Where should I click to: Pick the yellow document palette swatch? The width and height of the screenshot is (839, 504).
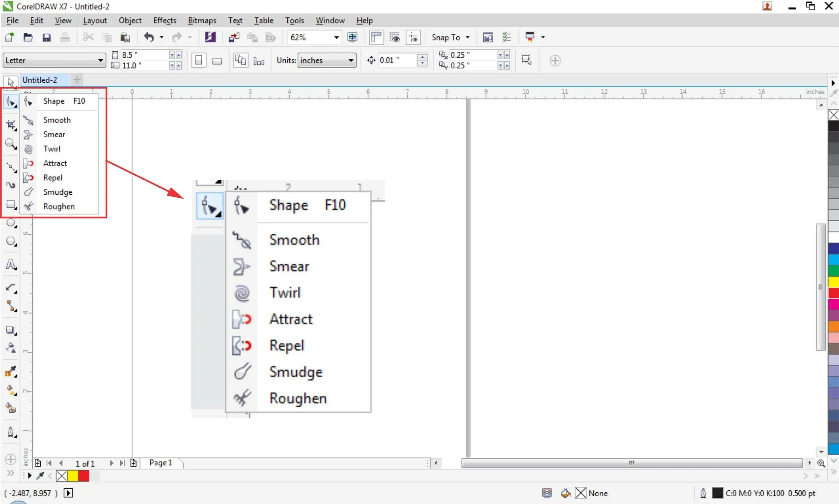[x=73, y=476]
